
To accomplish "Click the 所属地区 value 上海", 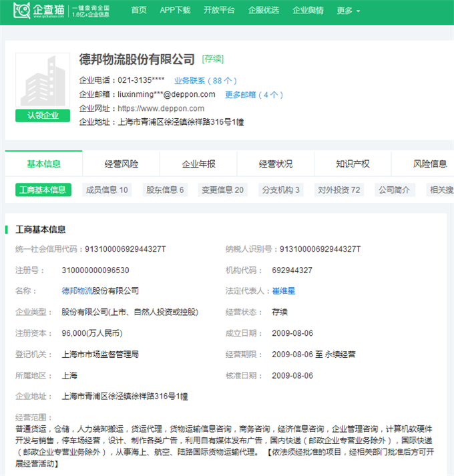I will click(69, 375).
